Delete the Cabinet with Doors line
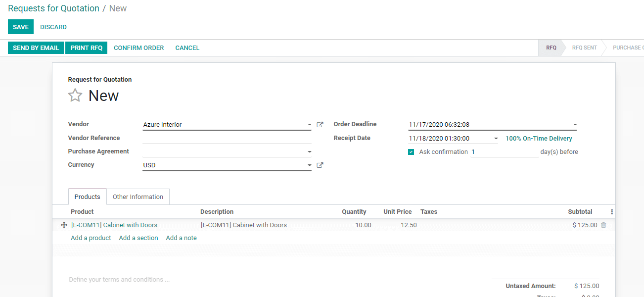644x297 pixels. (603, 225)
